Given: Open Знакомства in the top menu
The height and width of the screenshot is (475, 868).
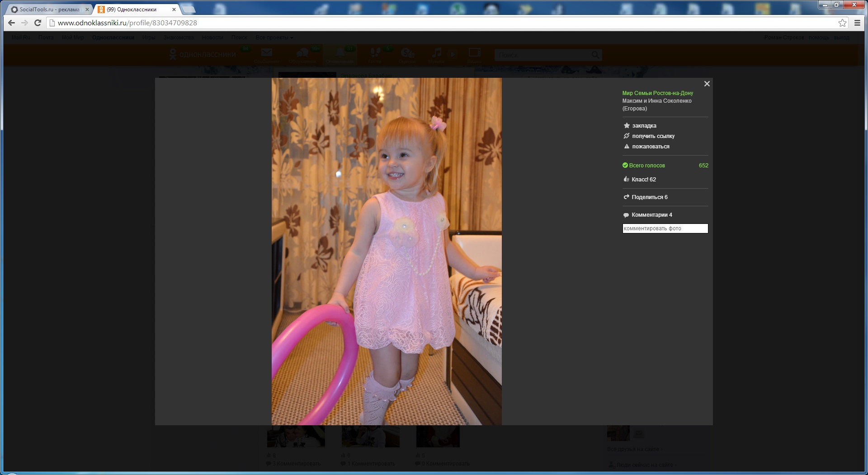Looking at the screenshot, I should coord(179,38).
